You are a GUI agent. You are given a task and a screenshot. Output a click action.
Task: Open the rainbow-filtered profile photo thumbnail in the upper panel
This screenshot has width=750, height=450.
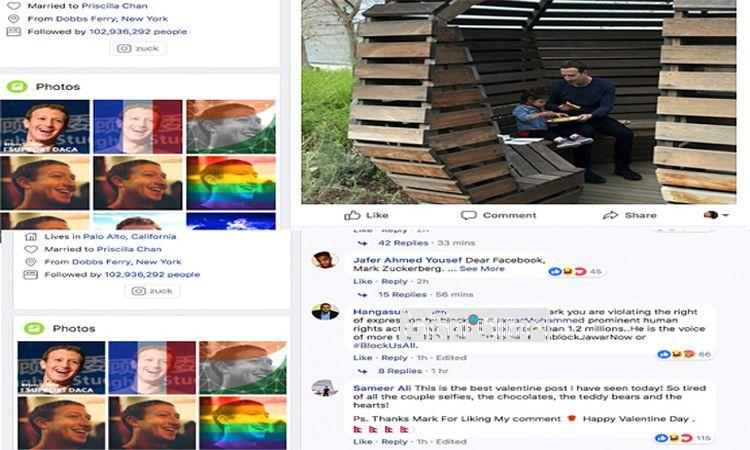[x=231, y=183]
